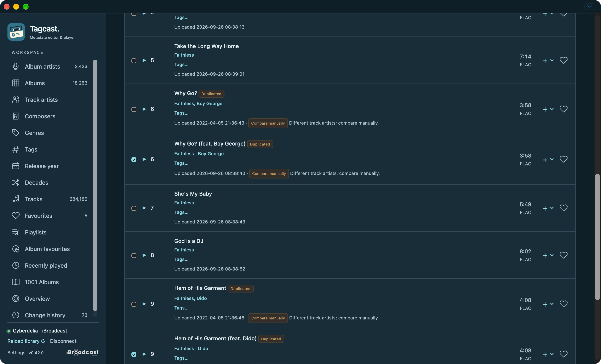The height and width of the screenshot is (364, 601).
Task: Play Hem of His Garment uploaded 2022
Action: (144, 304)
